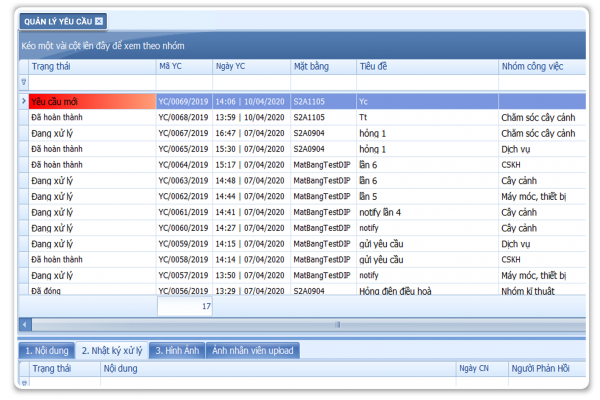Select the Đã đóng row YC/0056/2019
The image size is (600, 400).
(x=183, y=291)
